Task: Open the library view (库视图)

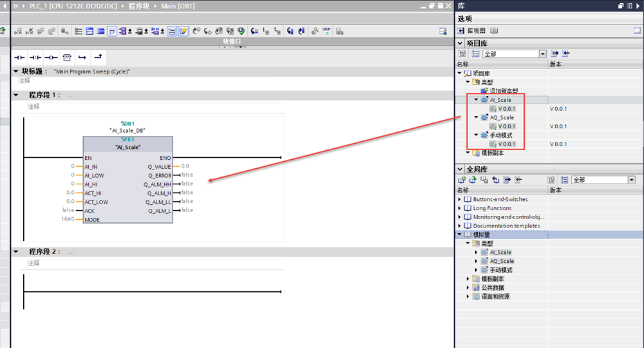Action: (x=472, y=31)
